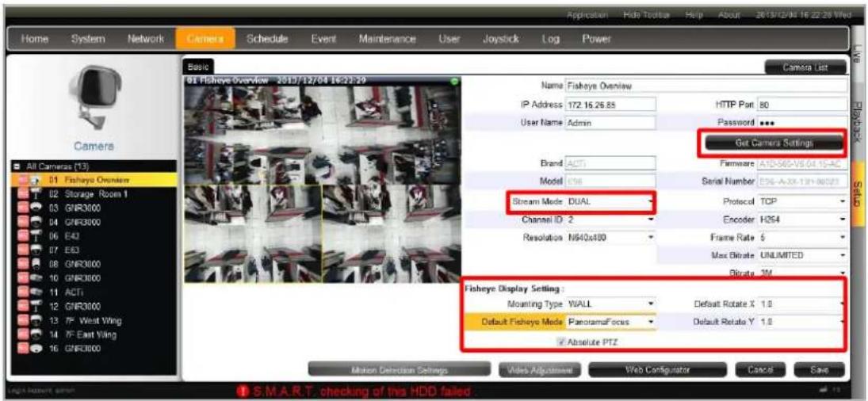
Task: Click the Get Camera Settings button
Action: [774, 143]
